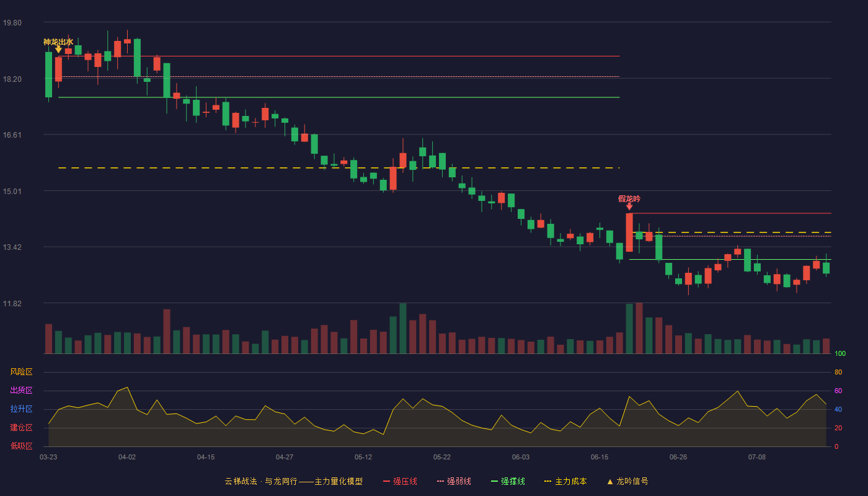
Task: Select the 风险区 zone label
Action: click(x=21, y=372)
